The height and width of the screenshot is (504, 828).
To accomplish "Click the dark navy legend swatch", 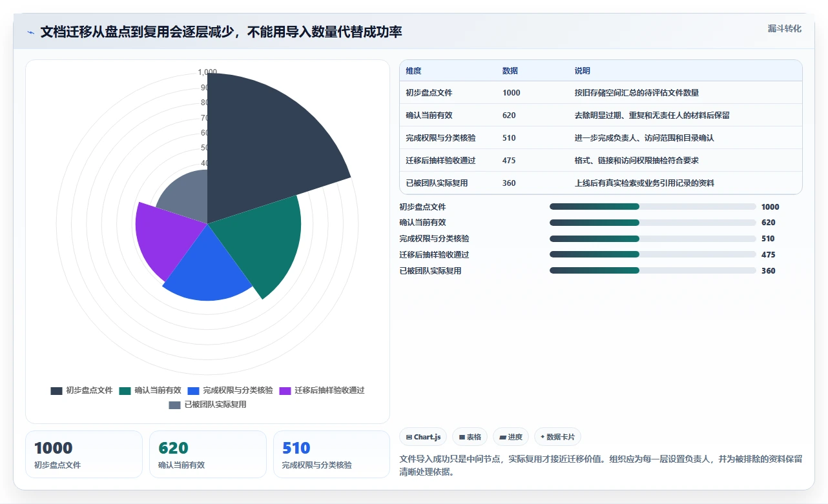I will pos(56,390).
